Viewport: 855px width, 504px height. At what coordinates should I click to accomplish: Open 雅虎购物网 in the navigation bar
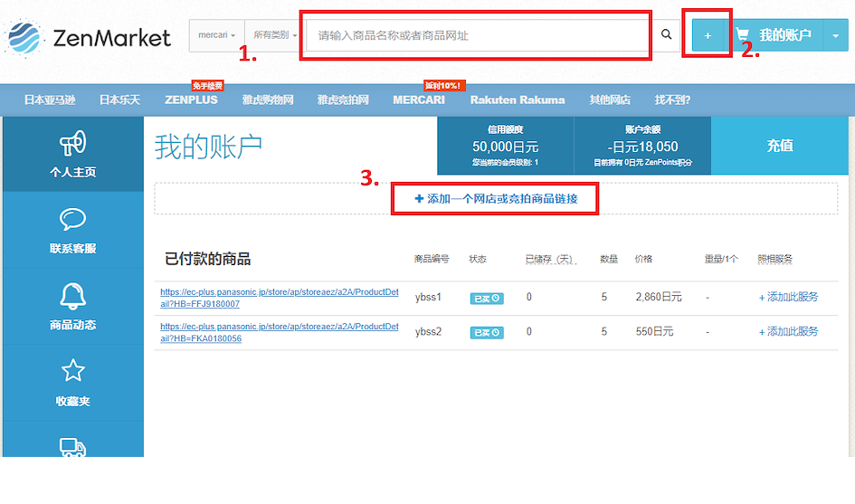point(268,100)
